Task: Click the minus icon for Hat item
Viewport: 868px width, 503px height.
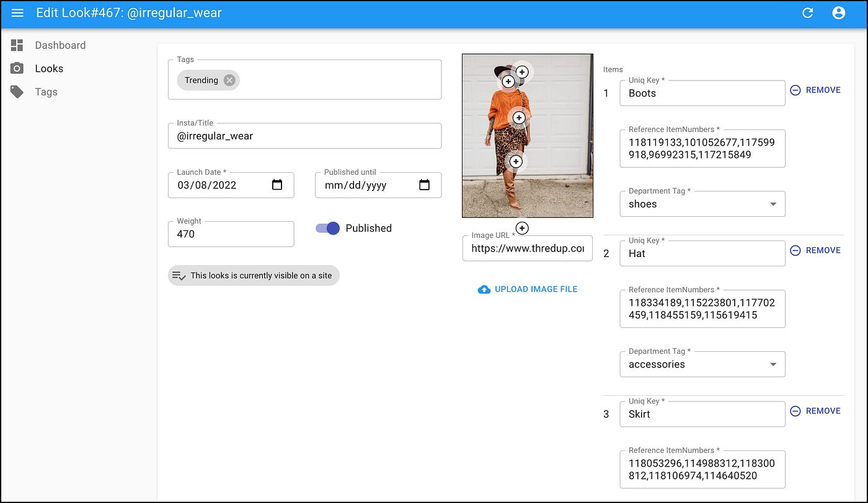Action: [x=795, y=250]
